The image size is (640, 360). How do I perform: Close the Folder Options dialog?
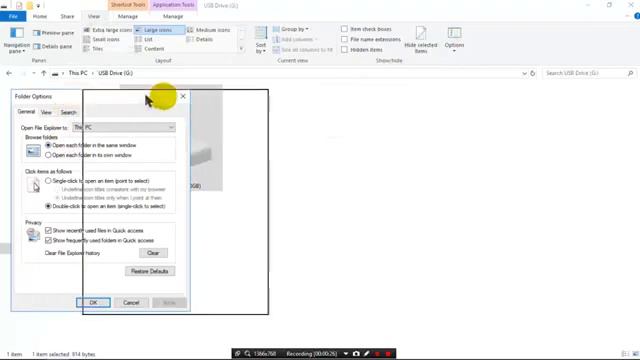pyautogui.click(x=183, y=96)
